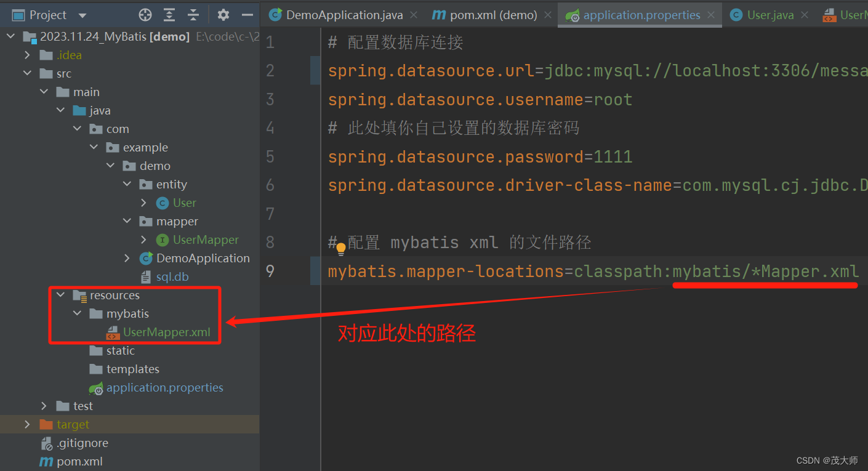Collapse the resources folder

[60, 295]
